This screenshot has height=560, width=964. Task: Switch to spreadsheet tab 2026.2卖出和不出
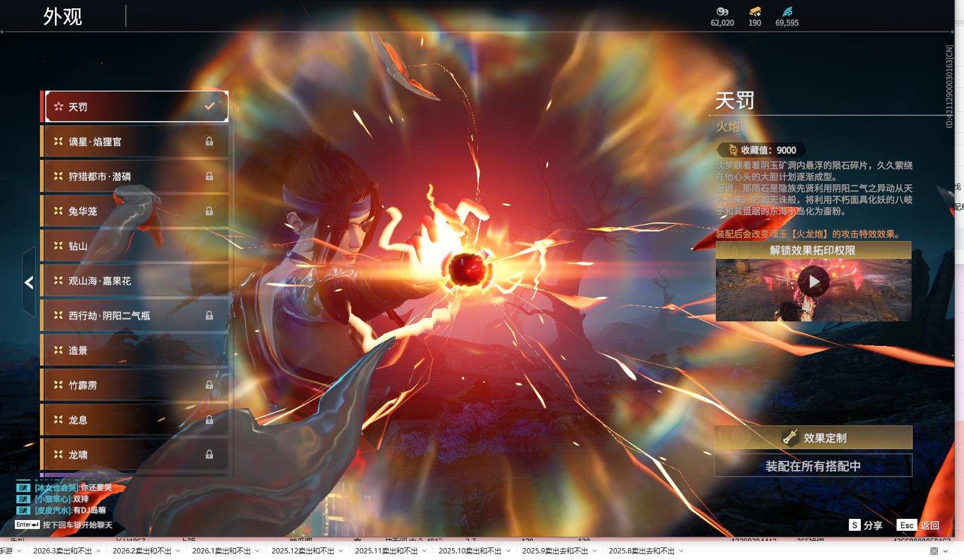point(142,551)
